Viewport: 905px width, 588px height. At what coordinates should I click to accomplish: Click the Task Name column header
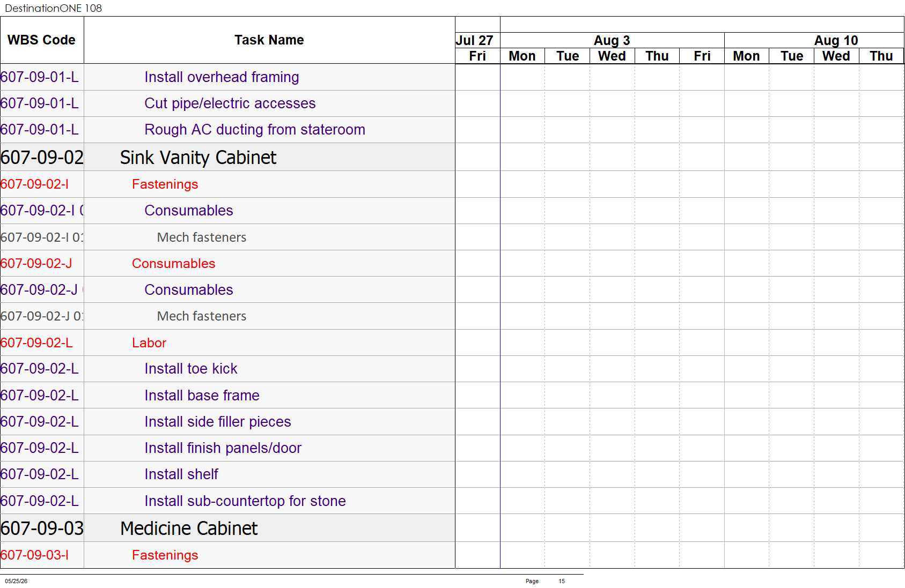pyautogui.click(x=269, y=40)
